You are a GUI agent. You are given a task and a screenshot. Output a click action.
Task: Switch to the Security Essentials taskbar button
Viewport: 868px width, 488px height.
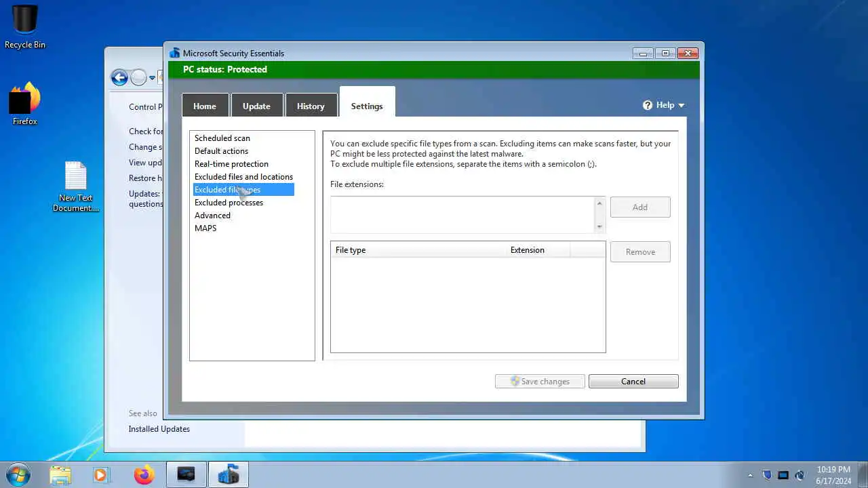coord(229,474)
